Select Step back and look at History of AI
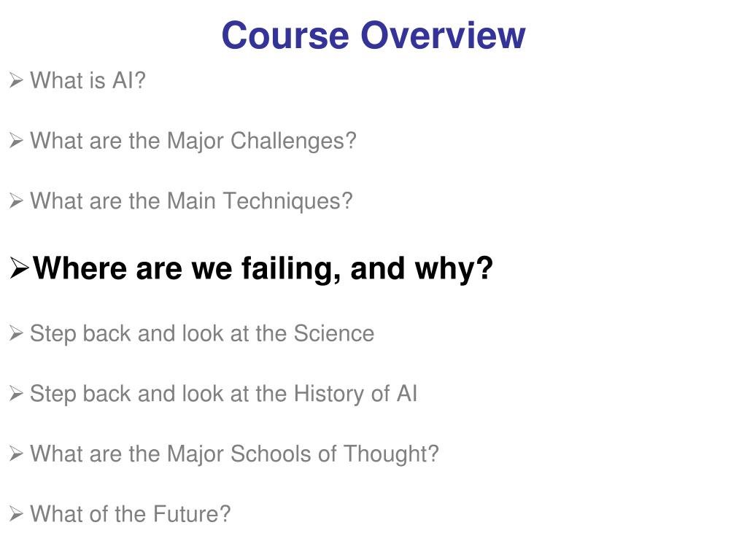The height and width of the screenshot is (560, 747). (223, 394)
